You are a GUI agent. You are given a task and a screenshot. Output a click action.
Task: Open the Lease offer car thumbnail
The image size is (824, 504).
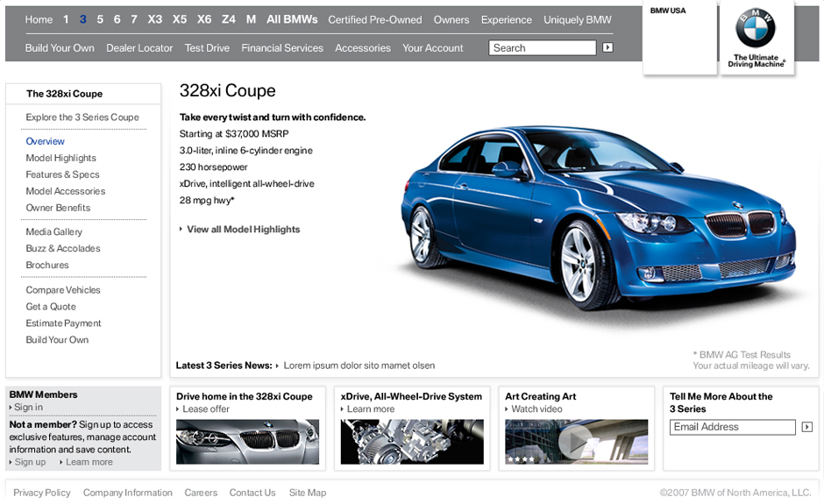point(247,442)
